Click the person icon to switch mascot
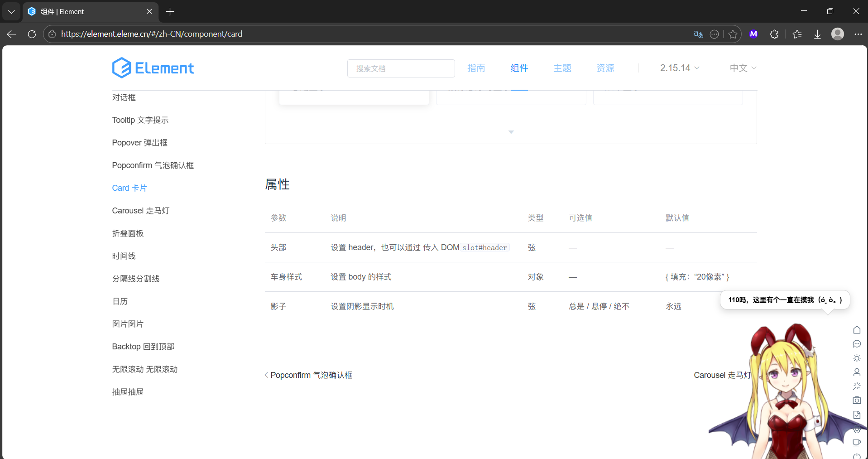Viewport: 868px width, 459px height. 857,372
